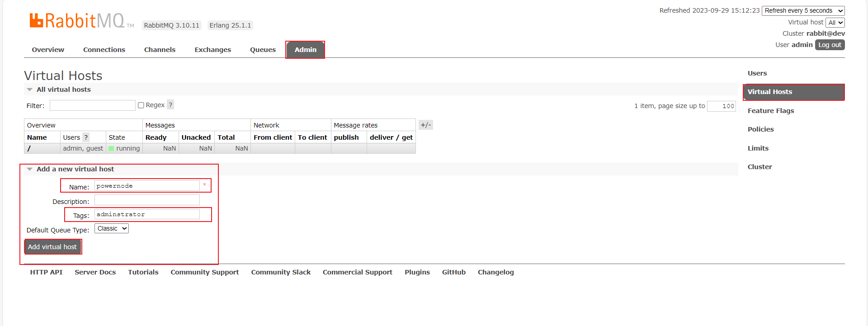868x326 pixels.
Task: Click the 'admin, guest' users cell
Action: click(x=83, y=148)
